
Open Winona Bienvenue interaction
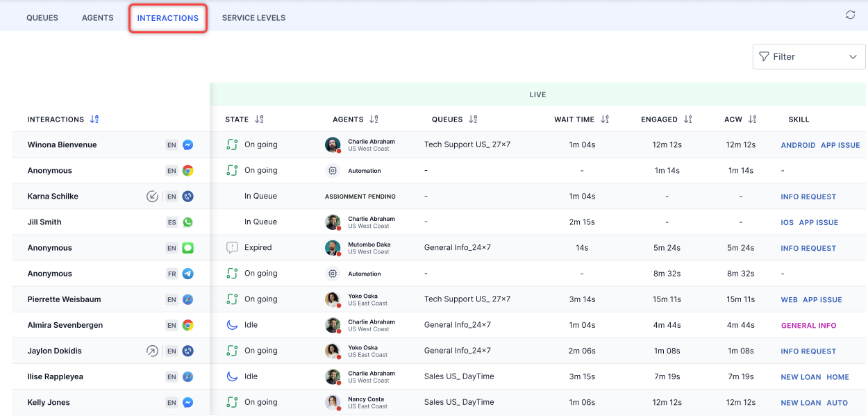(x=62, y=145)
